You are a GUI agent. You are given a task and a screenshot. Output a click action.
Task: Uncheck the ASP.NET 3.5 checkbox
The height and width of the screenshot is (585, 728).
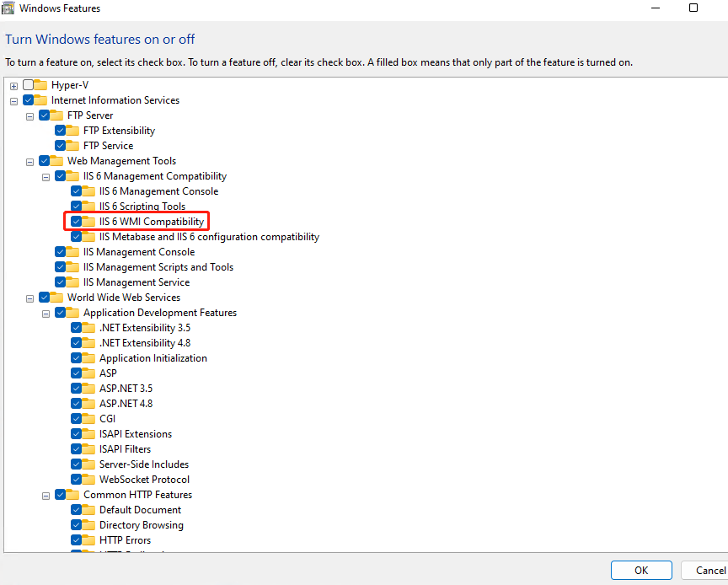(77, 388)
